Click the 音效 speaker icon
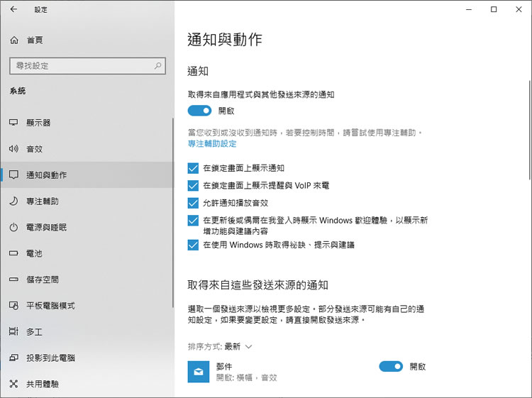This screenshot has height=398, width=532. [x=13, y=148]
